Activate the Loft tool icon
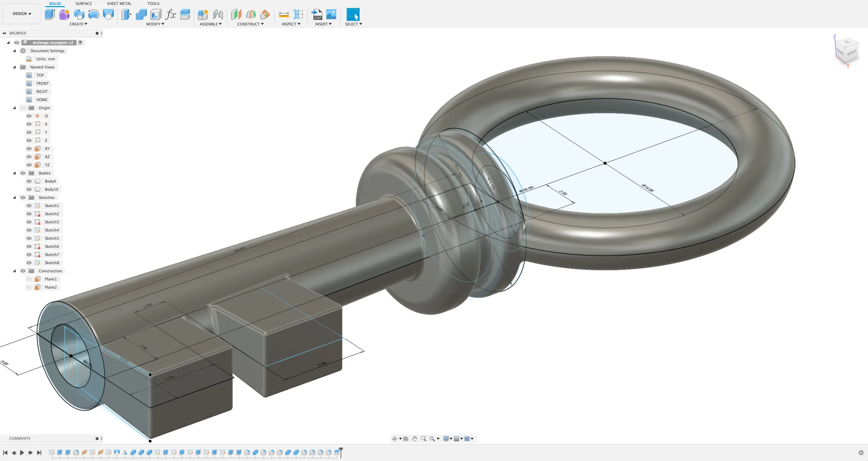This screenshot has width=868, height=461. [x=108, y=14]
